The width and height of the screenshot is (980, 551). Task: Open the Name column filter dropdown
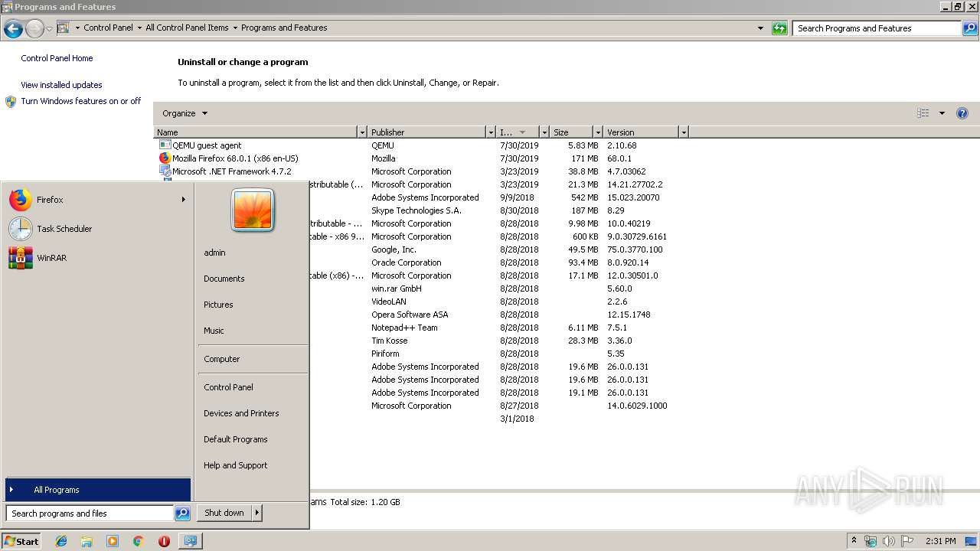coord(362,132)
